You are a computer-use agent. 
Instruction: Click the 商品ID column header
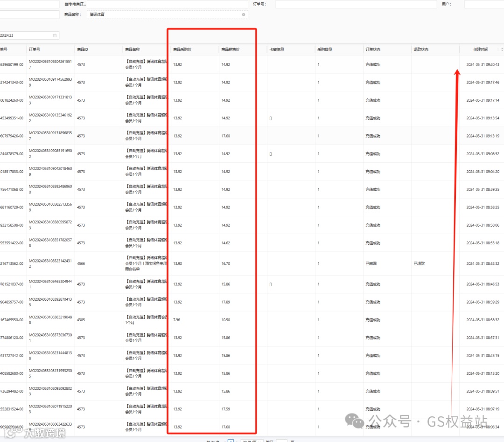coord(83,49)
